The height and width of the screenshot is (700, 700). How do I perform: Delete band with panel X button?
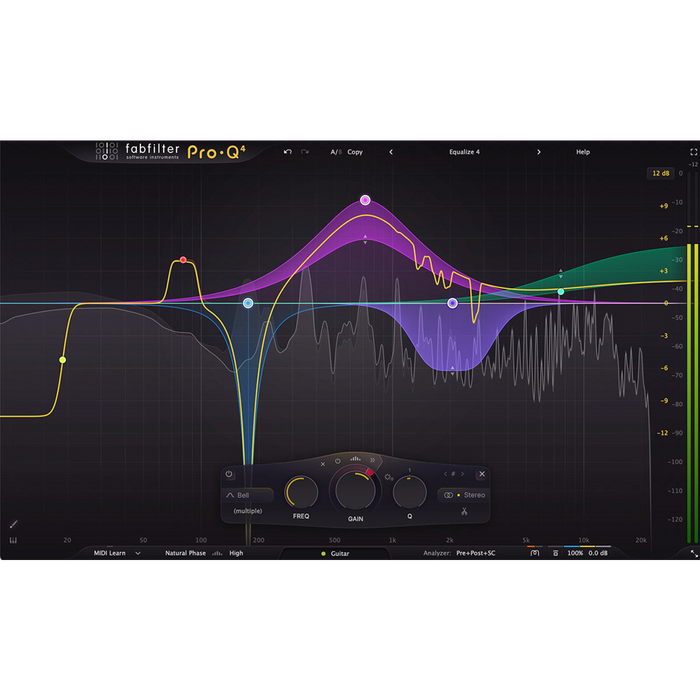tap(482, 474)
